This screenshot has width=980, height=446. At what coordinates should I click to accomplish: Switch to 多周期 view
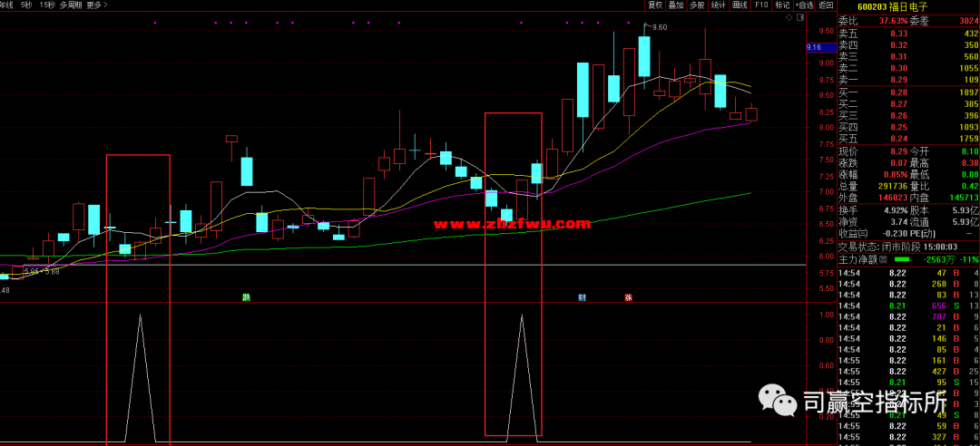coord(71,5)
